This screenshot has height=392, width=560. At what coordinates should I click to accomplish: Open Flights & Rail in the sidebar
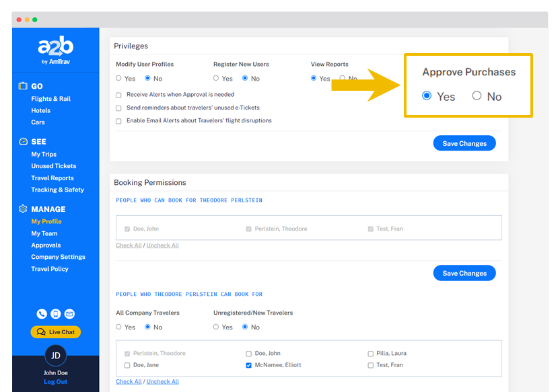(x=50, y=99)
